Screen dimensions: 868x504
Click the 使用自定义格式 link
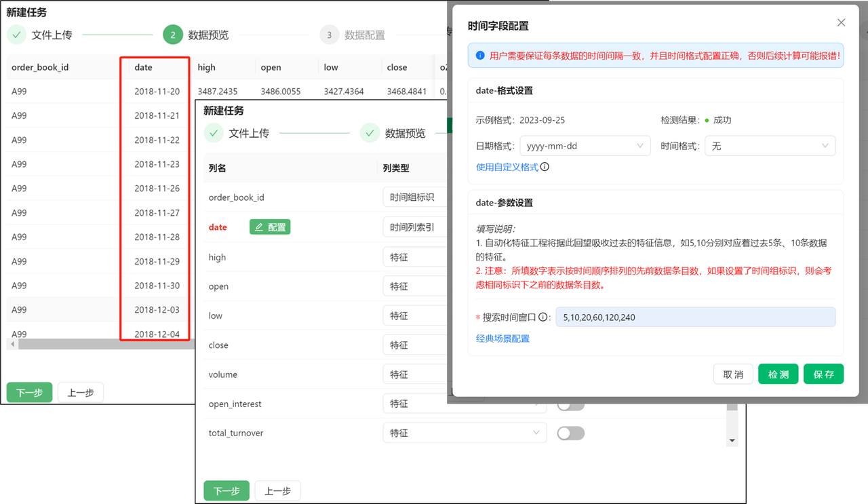(507, 167)
